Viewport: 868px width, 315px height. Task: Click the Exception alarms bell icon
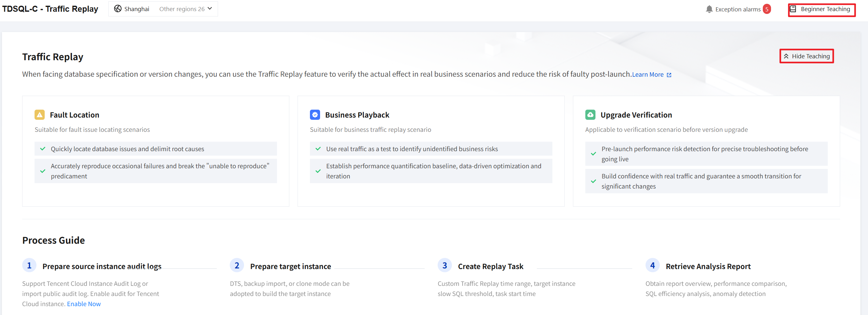click(x=709, y=9)
